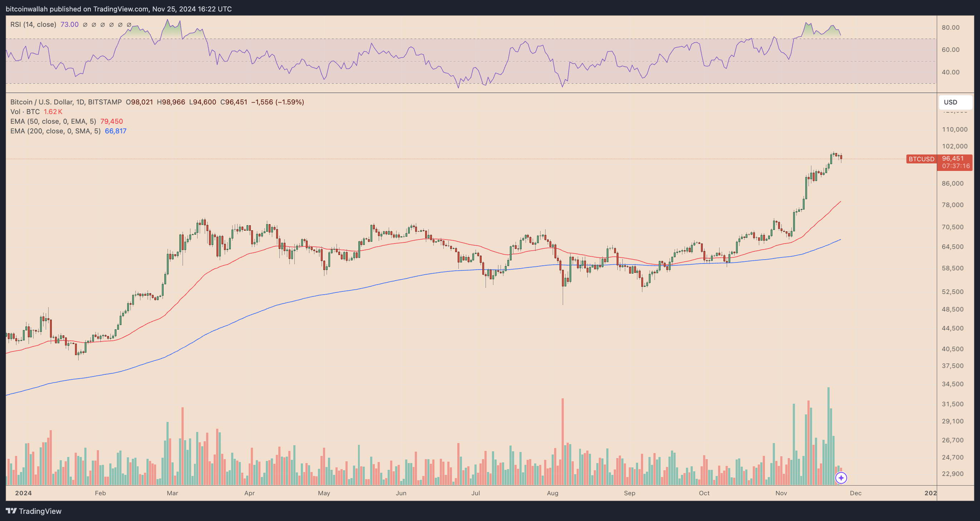This screenshot has height=521, width=980.
Task: Click the 58,500 price axis label
Action: [x=952, y=268]
